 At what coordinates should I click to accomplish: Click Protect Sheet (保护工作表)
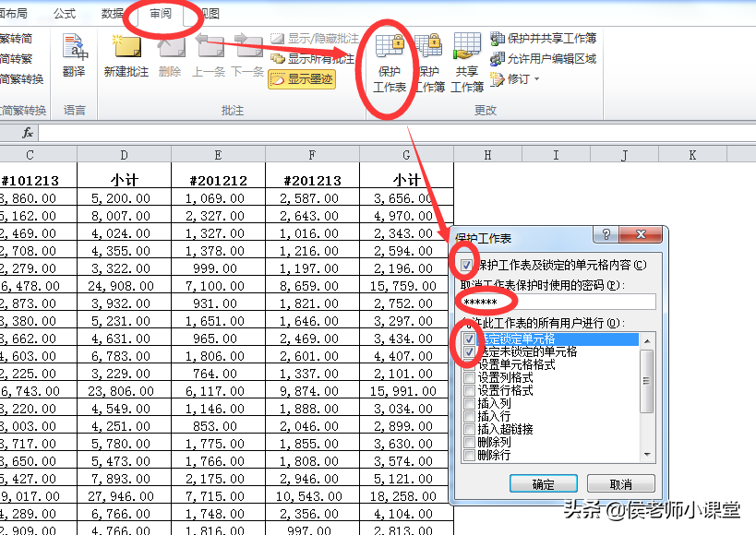click(x=390, y=63)
